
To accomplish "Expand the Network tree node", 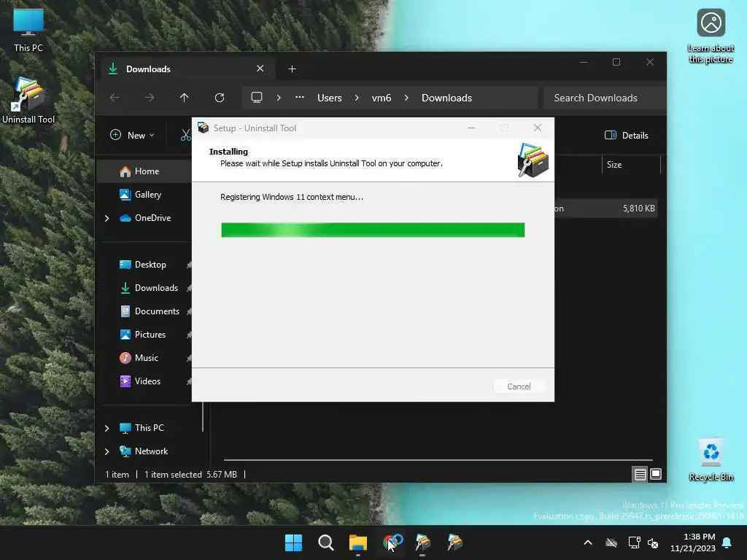I will [x=107, y=451].
